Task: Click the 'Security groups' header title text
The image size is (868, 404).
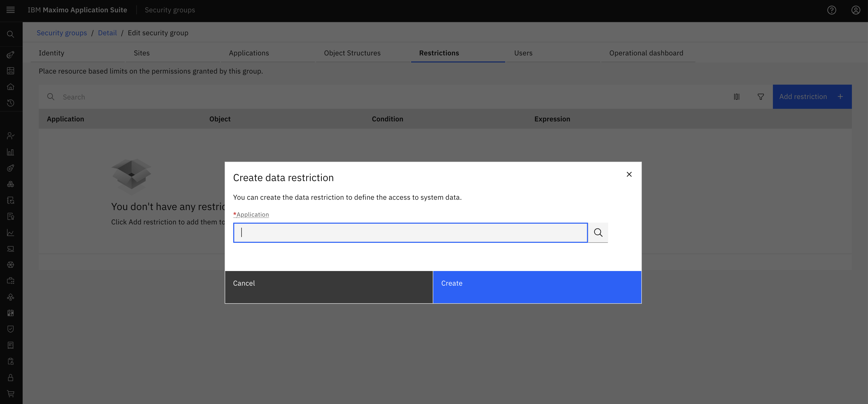Action: tap(170, 10)
